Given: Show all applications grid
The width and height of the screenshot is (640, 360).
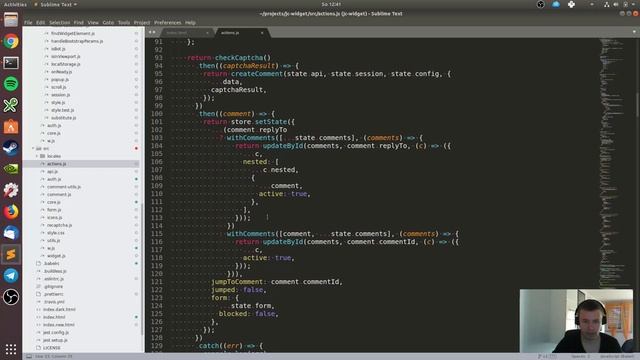Looking at the screenshot, I should point(11,349).
